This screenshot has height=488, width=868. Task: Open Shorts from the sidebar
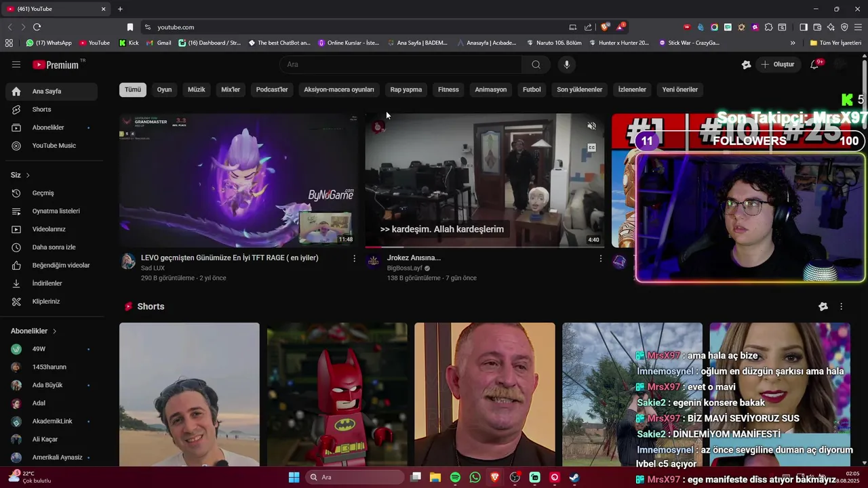[x=52, y=109]
